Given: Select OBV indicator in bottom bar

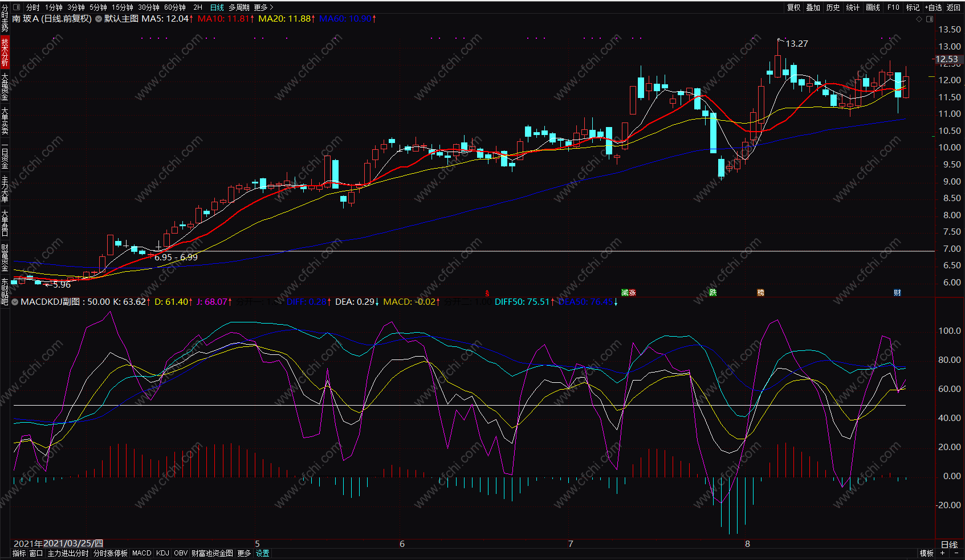Looking at the screenshot, I should pyautogui.click(x=181, y=553).
